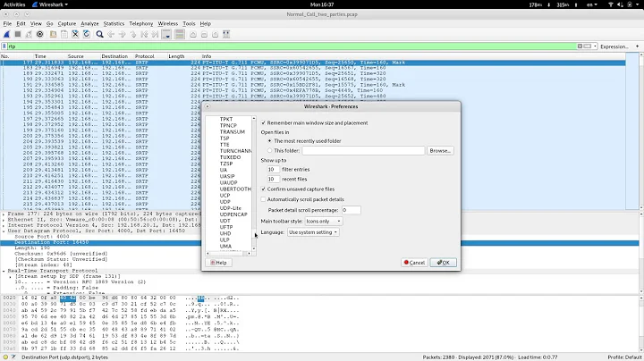Click the find packet magnifier icon
This screenshot has width=644, height=361.
click(x=99, y=35)
